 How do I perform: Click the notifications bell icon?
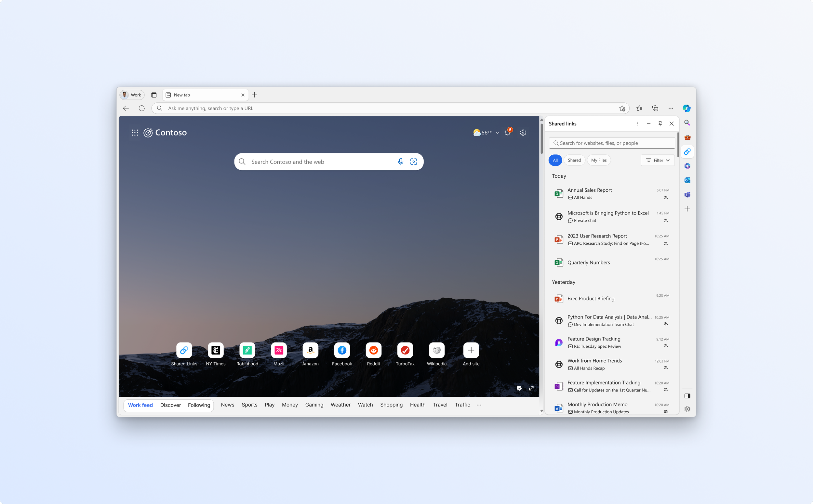point(507,133)
